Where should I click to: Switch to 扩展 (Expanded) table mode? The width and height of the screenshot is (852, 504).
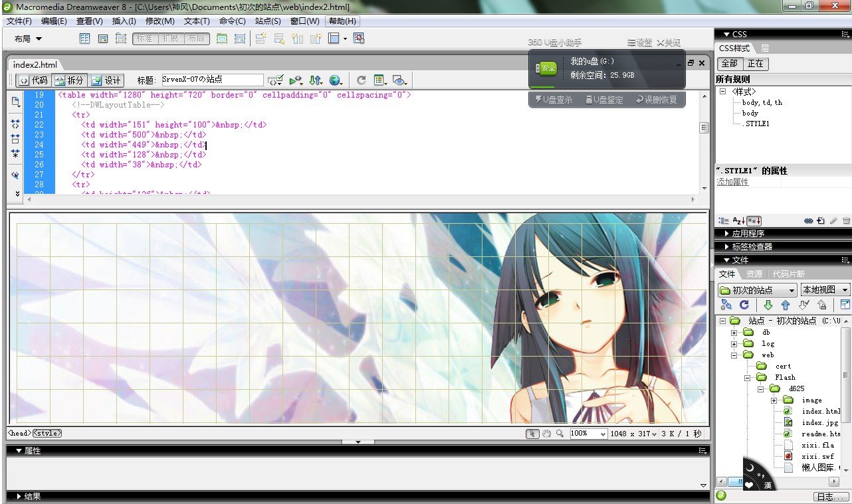tap(171, 38)
